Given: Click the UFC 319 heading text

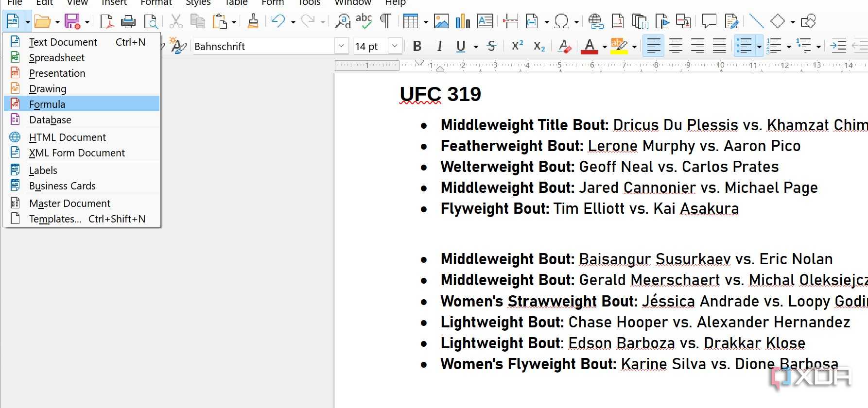Looking at the screenshot, I should click(x=440, y=94).
